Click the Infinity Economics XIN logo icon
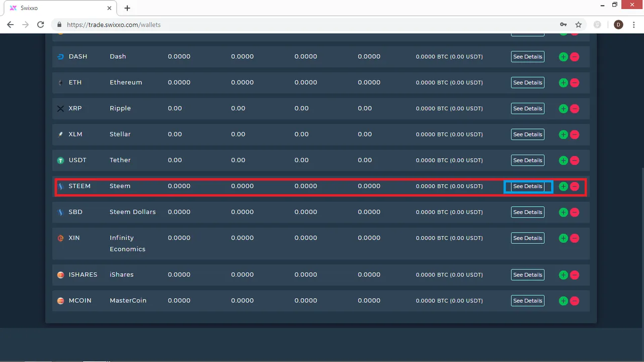Screen dimensions: 644x362 tap(60, 238)
